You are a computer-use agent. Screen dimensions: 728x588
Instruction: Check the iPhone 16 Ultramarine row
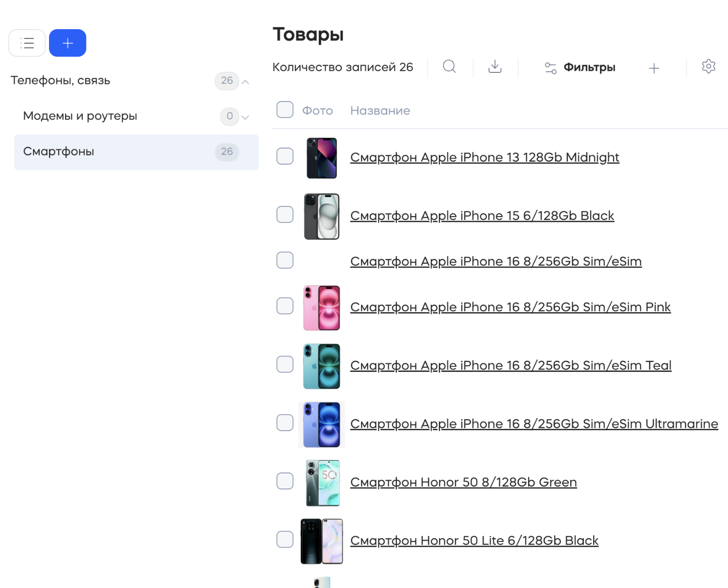point(285,422)
